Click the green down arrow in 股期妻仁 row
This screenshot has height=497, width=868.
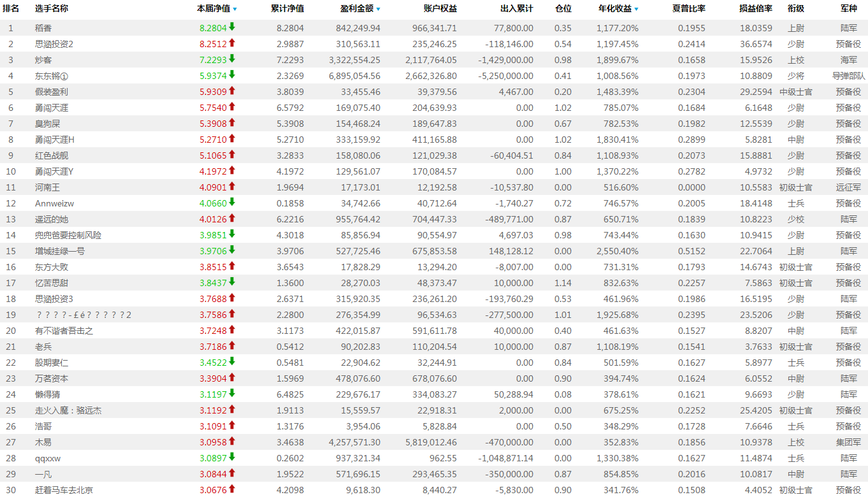pos(232,361)
